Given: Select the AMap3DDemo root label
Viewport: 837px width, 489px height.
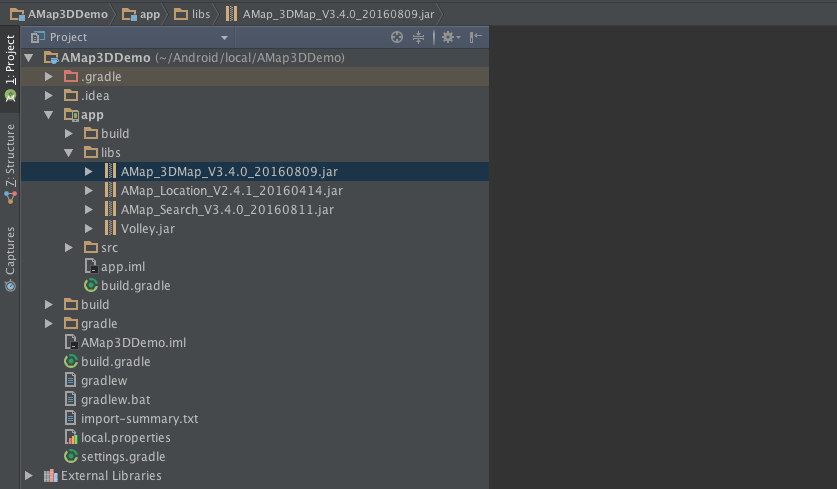Looking at the screenshot, I should point(106,58).
